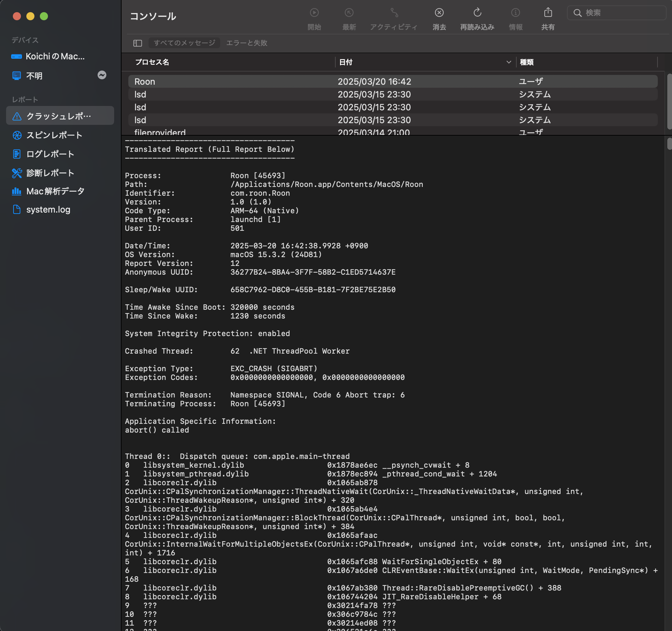Select the すべてのメッセージ filter
Viewport: 672px width, 631px height.
pos(184,43)
